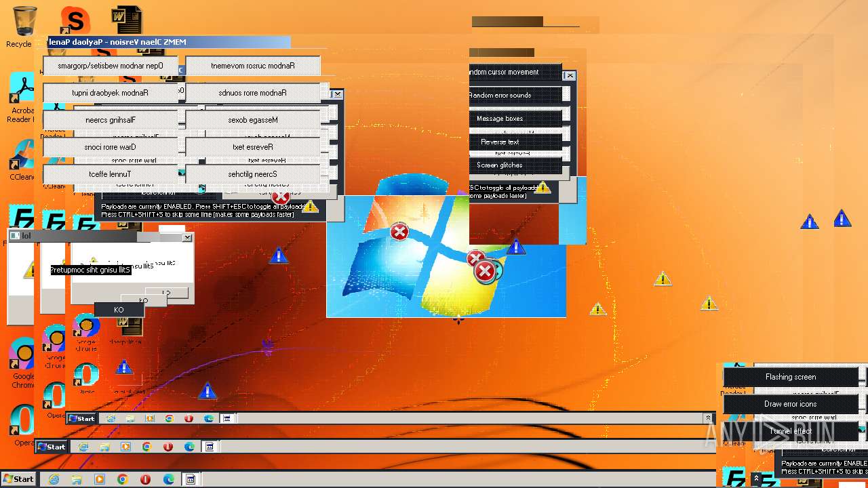
Task: Toggle the mirrored 'txet esreveR' payload
Action: [253, 147]
